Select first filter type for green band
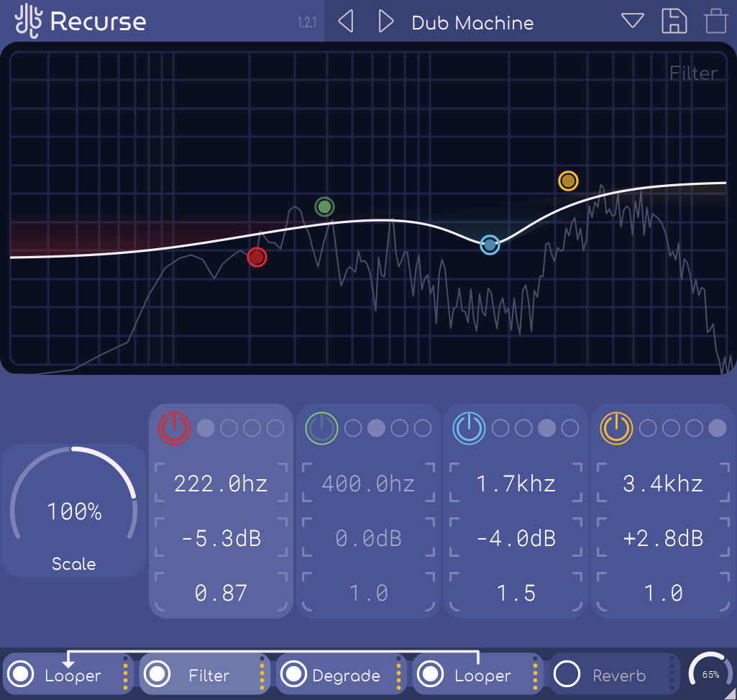The image size is (737, 700). (x=353, y=428)
